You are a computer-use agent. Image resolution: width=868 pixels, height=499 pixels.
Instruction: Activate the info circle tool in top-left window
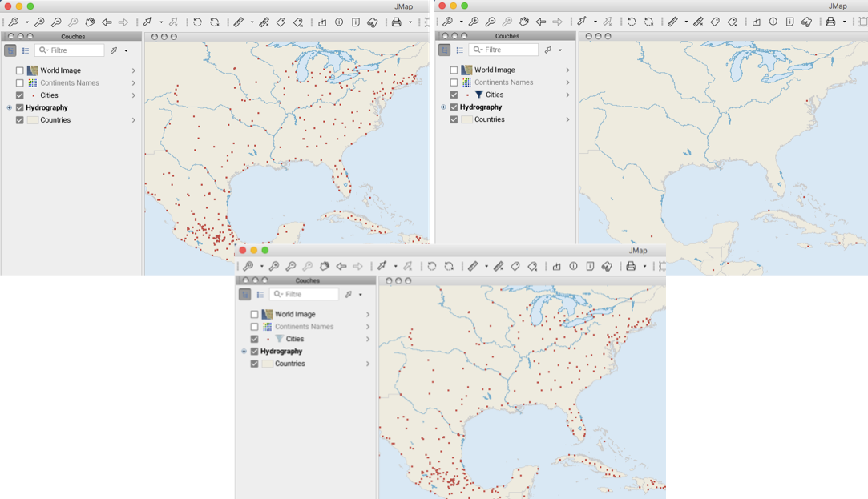click(x=339, y=22)
